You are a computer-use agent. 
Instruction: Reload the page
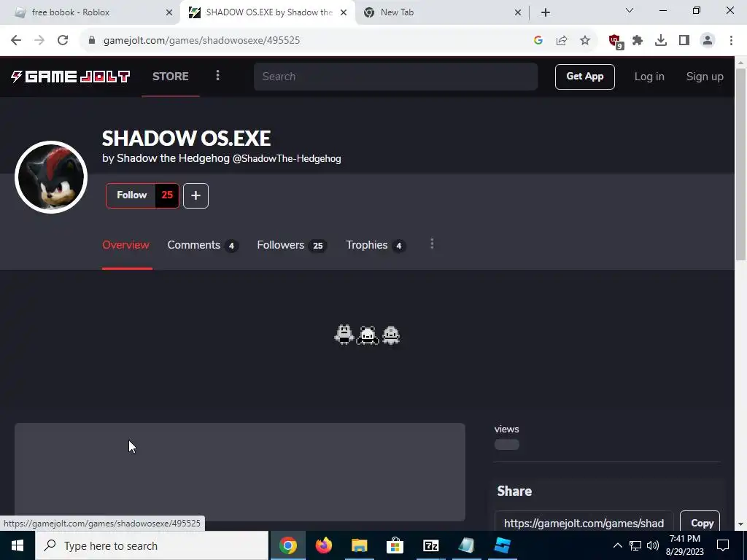pyautogui.click(x=63, y=40)
